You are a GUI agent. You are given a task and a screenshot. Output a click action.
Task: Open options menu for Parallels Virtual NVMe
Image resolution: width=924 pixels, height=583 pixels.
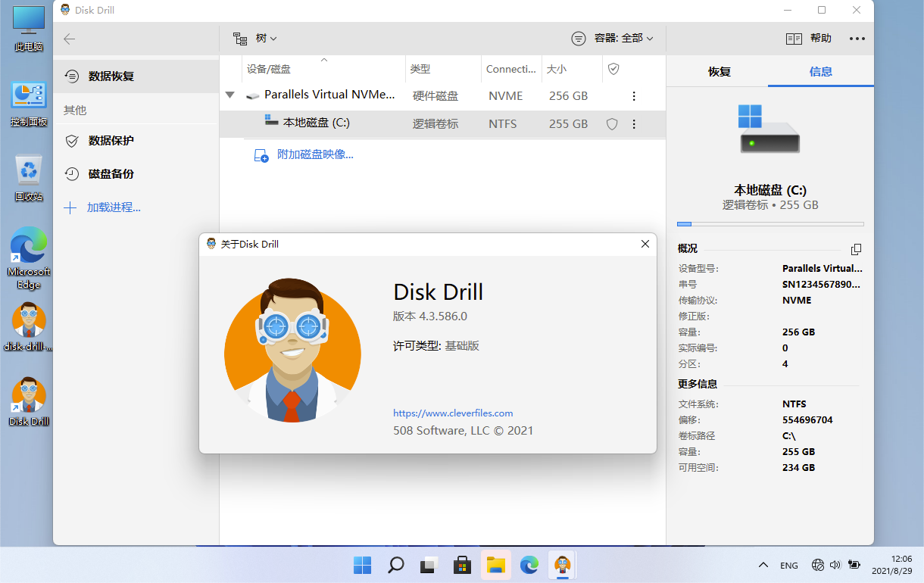634,96
